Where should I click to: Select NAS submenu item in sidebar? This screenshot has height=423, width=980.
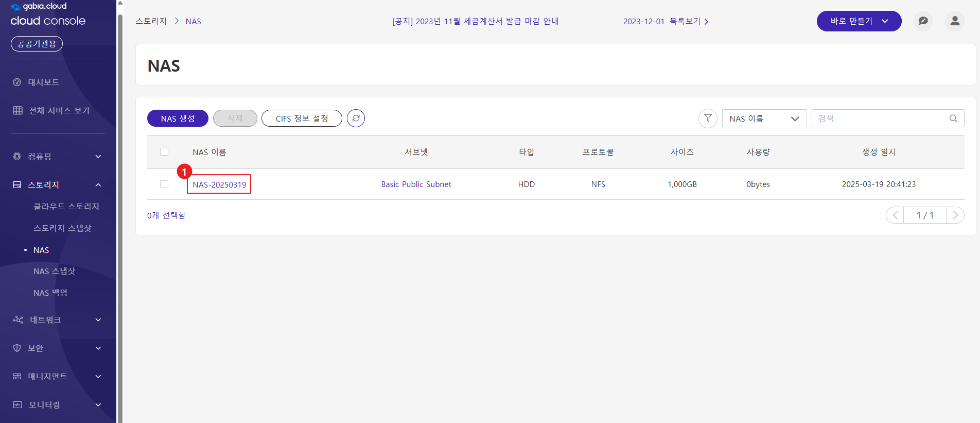click(x=41, y=250)
